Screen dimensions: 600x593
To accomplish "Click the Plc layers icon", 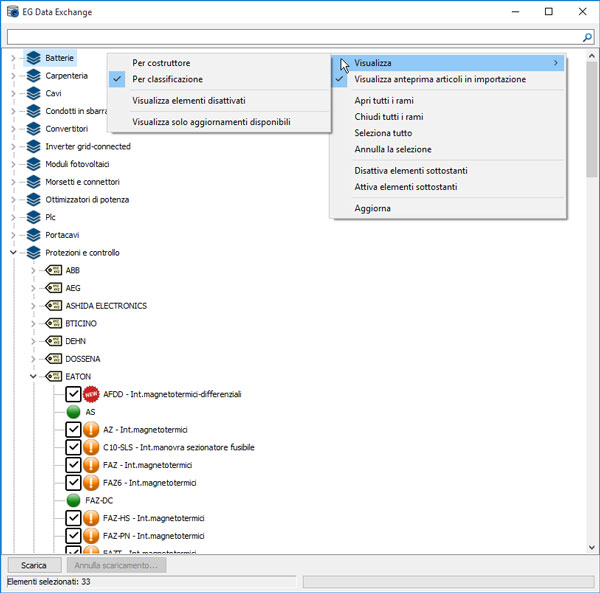I will (34, 217).
